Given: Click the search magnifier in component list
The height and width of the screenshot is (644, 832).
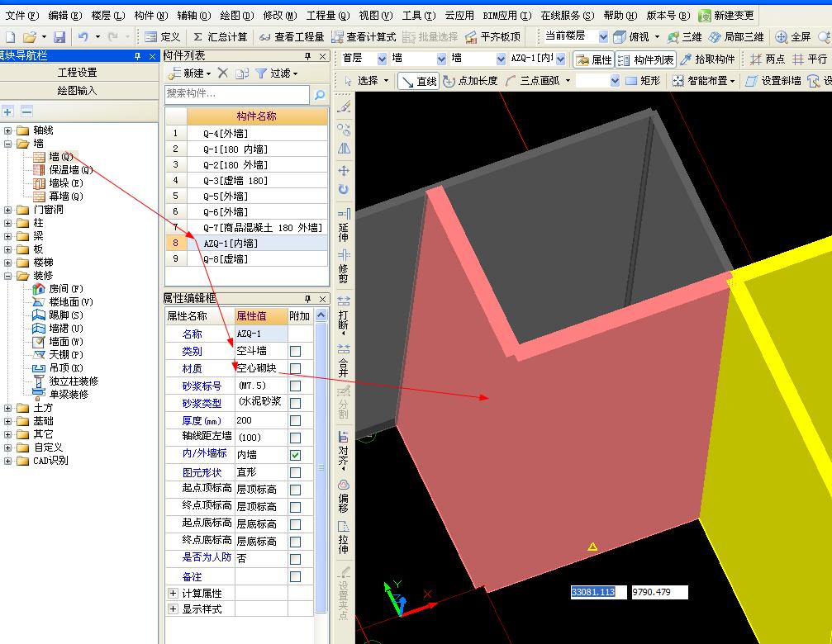Looking at the screenshot, I should (319, 95).
